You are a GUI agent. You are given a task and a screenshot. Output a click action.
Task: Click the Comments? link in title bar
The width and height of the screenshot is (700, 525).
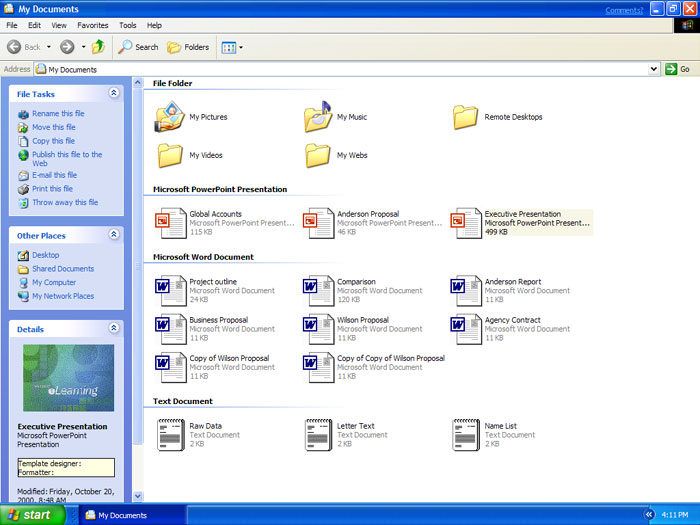pyautogui.click(x=624, y=10)
